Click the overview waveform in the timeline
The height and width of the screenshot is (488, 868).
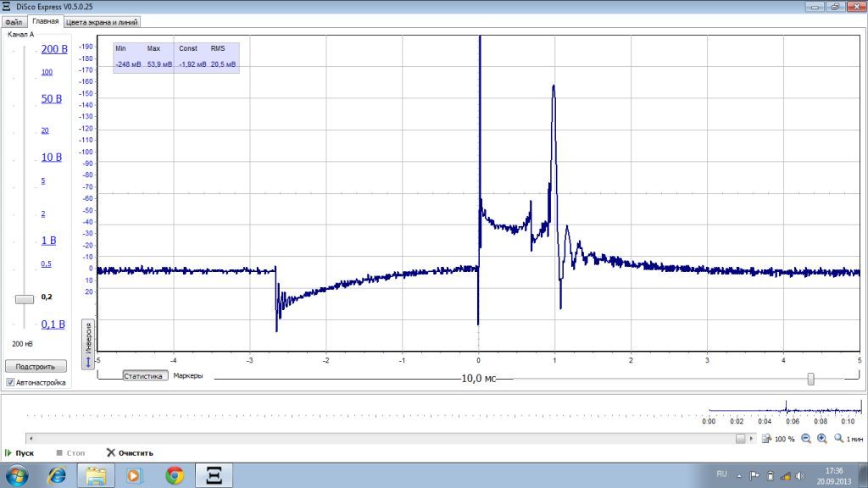pos(785,409)
